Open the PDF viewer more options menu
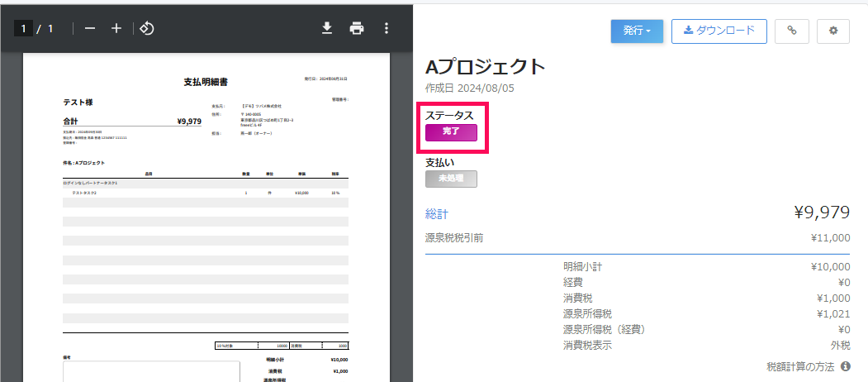This screenshot has height=382, width=868. [x=387, y=29]
